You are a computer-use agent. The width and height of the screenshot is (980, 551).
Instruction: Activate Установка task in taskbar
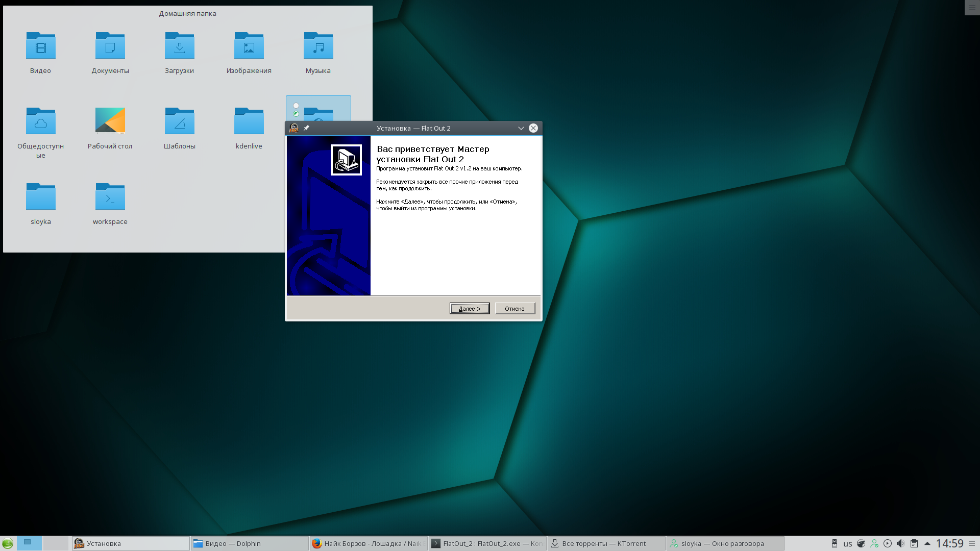(x=131, y=543)
